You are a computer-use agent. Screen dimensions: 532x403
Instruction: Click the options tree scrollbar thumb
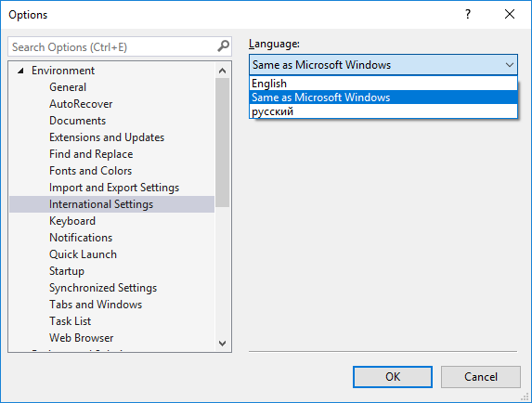click(x=222, y=142)
